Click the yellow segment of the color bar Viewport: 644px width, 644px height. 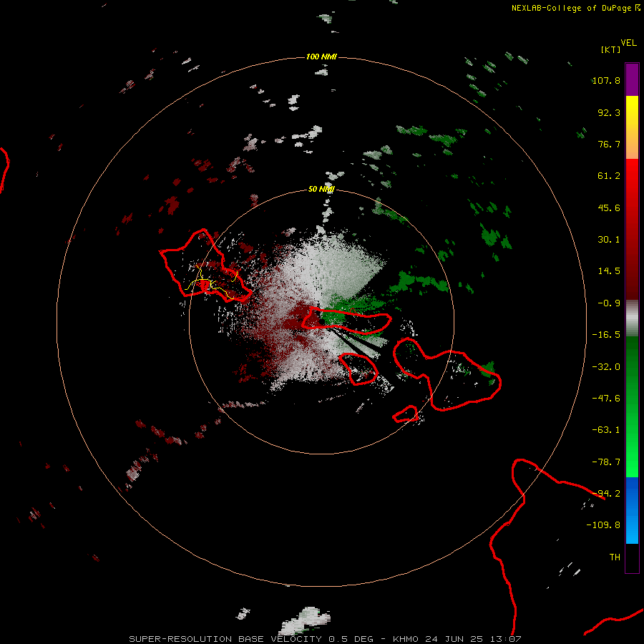click(632, 111)
